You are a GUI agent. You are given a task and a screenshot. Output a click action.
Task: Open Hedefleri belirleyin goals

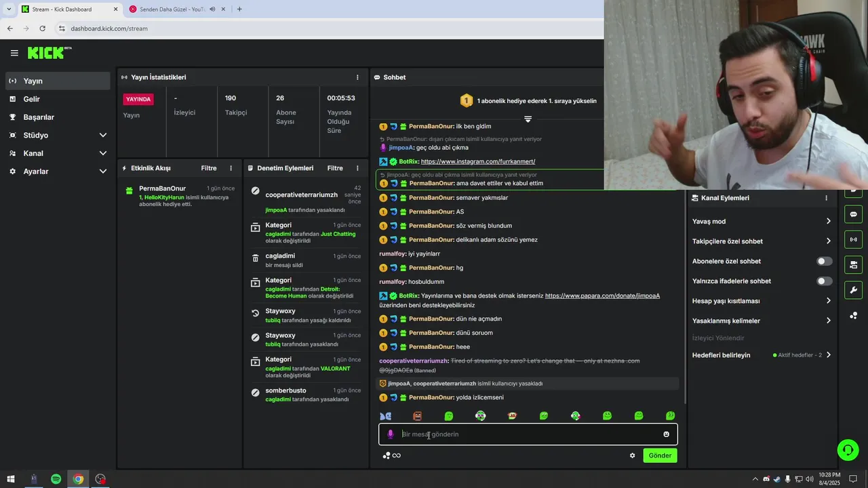[x=762, y=355]
